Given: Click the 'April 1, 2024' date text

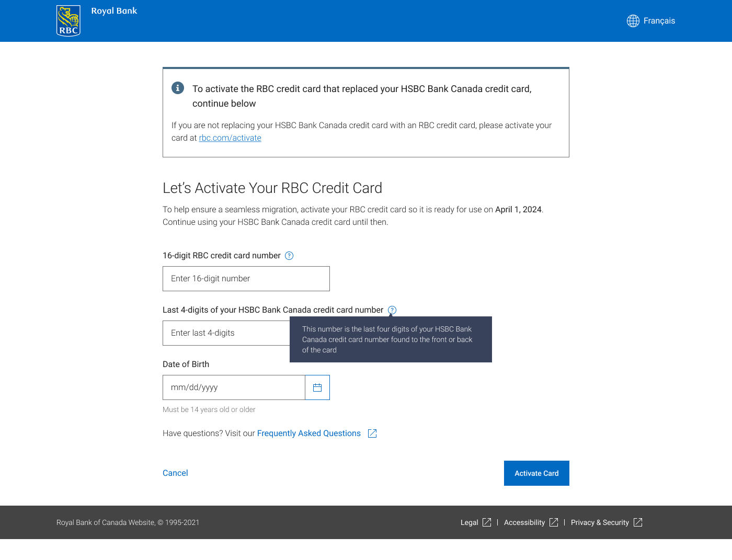Looking at the screenshot, I should coord(518,210).
